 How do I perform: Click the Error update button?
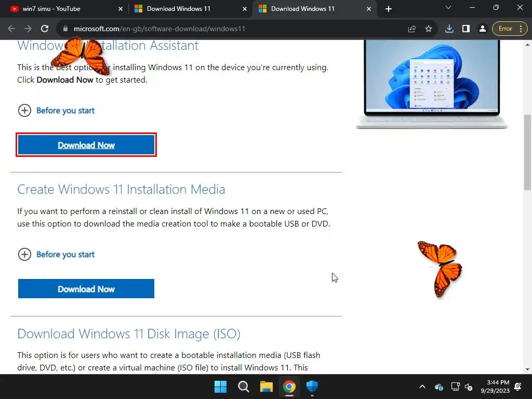[510, 29]
